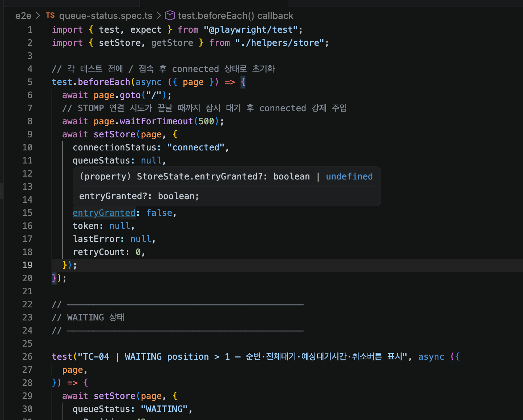
Task: Click 'undefined' in the hover tooltip
Action: coord(349,177)
